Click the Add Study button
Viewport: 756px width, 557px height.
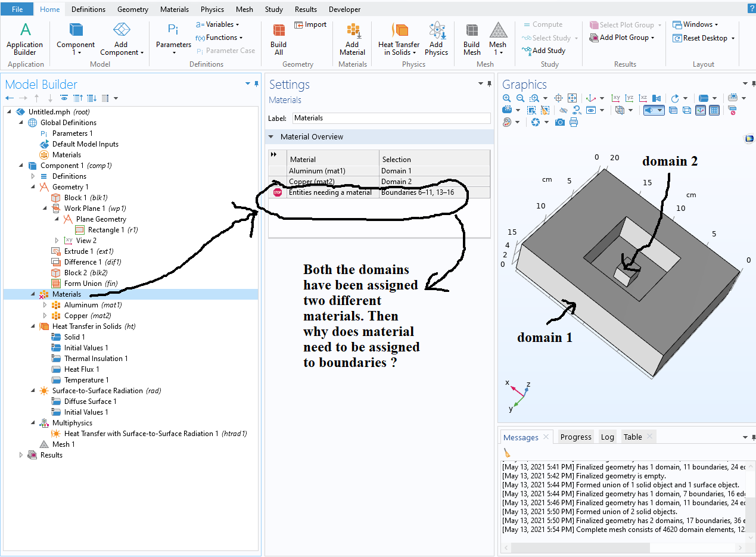tap(544, 51)
